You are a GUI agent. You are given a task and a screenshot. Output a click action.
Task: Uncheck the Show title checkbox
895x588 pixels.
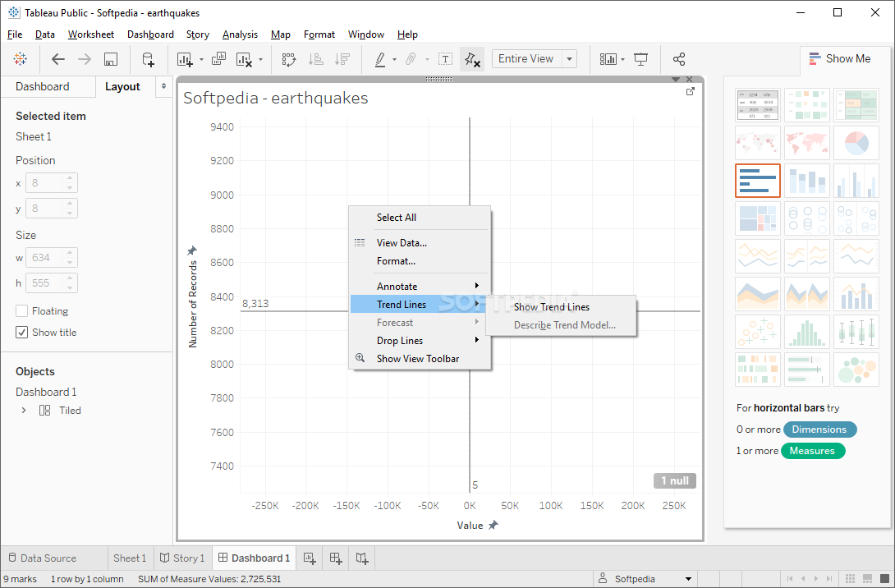21,333
